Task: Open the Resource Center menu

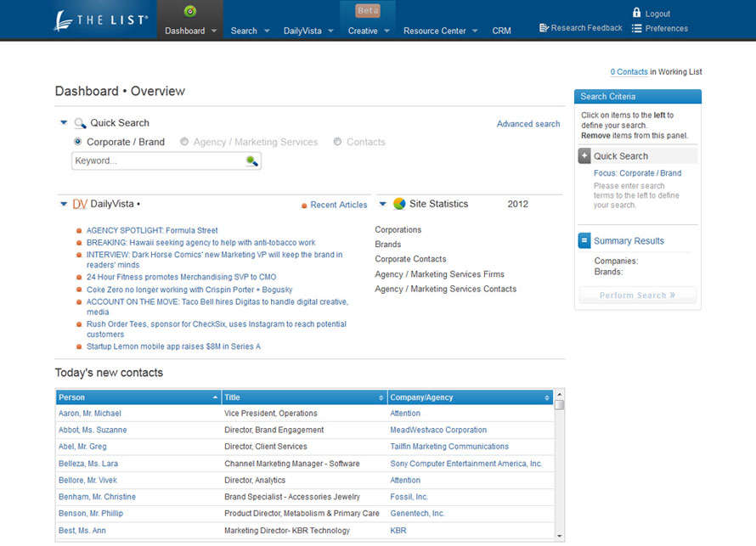Action: [x=434, y=31]
